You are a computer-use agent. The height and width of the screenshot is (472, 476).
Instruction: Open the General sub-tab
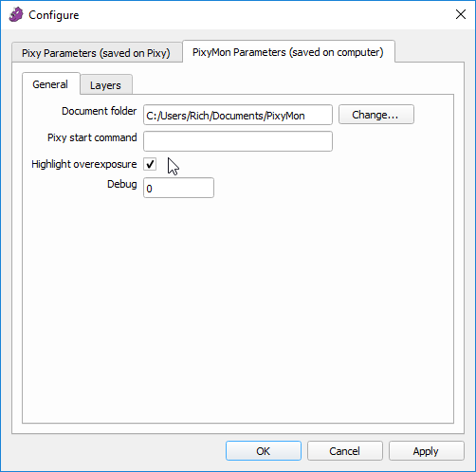50,84
